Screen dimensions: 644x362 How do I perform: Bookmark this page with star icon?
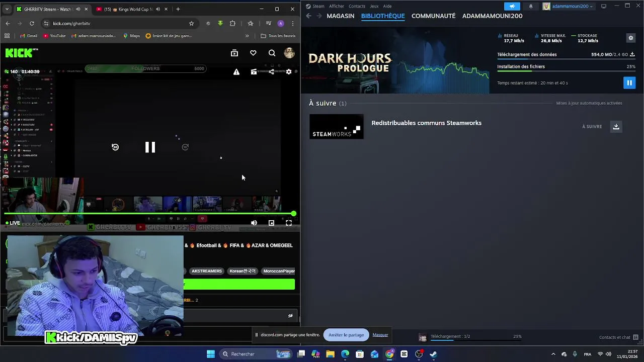pyautogui.click(x=191, y=23)
